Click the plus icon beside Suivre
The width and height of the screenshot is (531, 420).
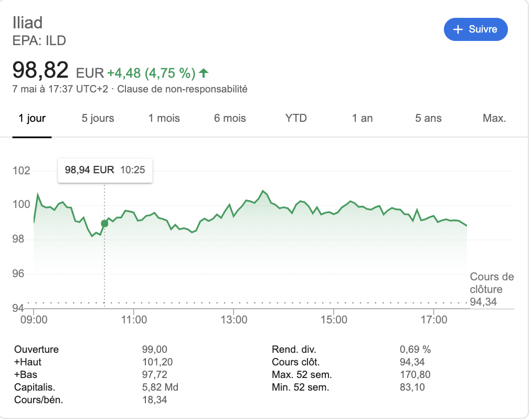(458, 29)
